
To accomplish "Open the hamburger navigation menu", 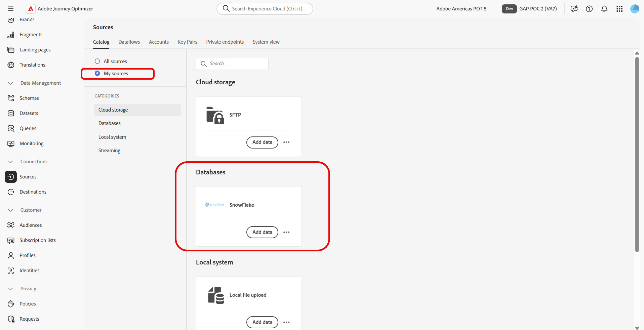I will (11, 9).
